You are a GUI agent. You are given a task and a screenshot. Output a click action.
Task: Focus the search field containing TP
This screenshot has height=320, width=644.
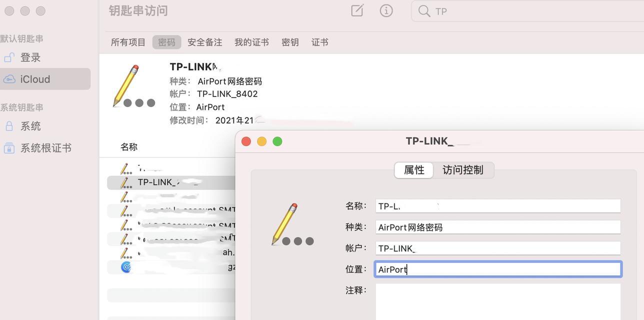pos(527,11)
